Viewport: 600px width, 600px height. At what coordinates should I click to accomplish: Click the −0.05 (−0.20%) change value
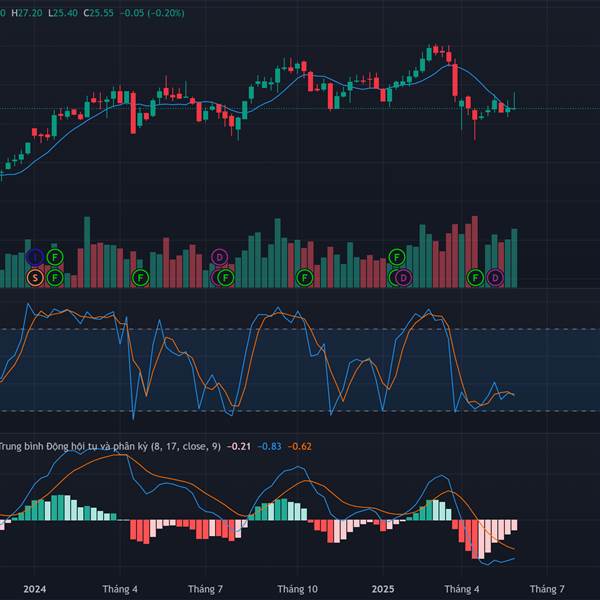pyautogui.click(x=152, y=13)
